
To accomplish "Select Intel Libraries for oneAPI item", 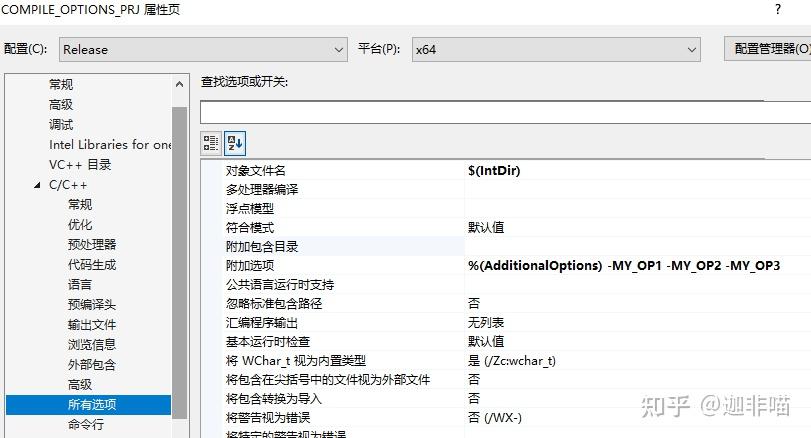I will pyautogui.click(x=110, y=145).
